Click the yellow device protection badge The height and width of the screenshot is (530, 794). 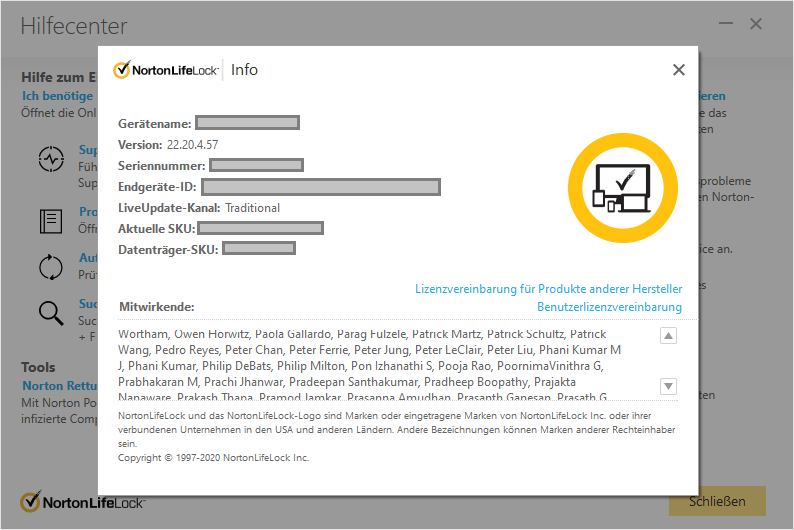coord(622,188)
